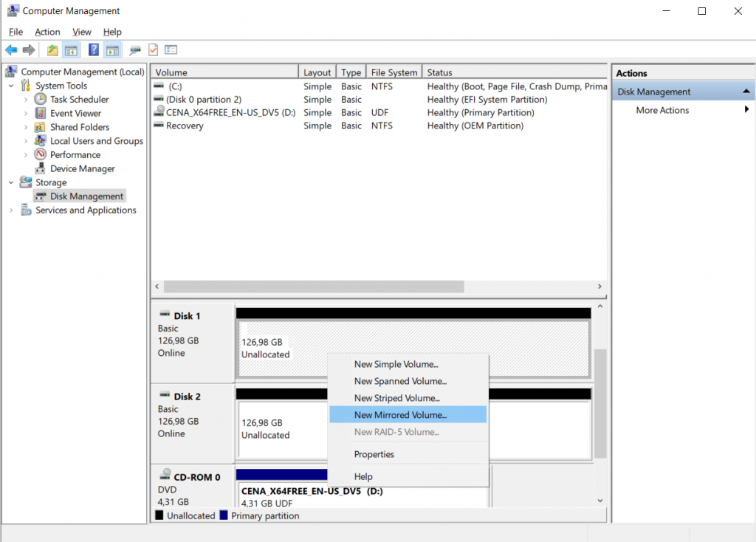This screenshot has height=542, width=756.
Task: Click the drive icon of the (C:) volume row
Action: [159, 86]
